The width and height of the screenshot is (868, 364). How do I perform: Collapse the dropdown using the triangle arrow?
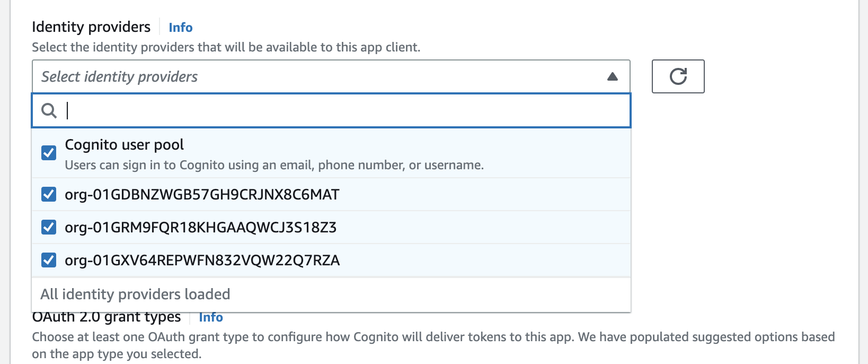tap(612, 76)
